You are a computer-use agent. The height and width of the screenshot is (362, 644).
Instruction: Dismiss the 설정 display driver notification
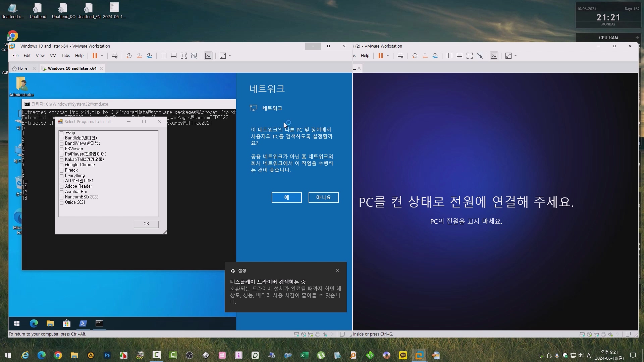pyautogui.click(x=337, y=270)
